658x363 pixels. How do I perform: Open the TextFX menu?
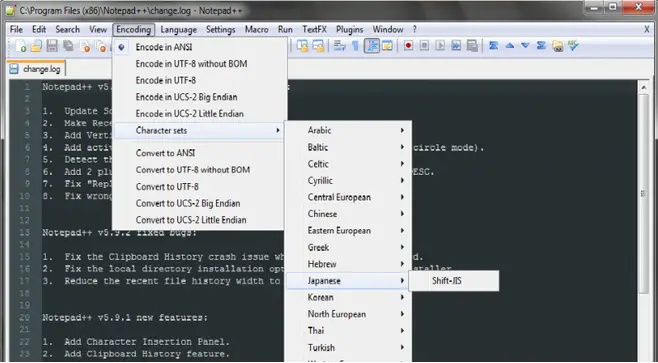314,29
